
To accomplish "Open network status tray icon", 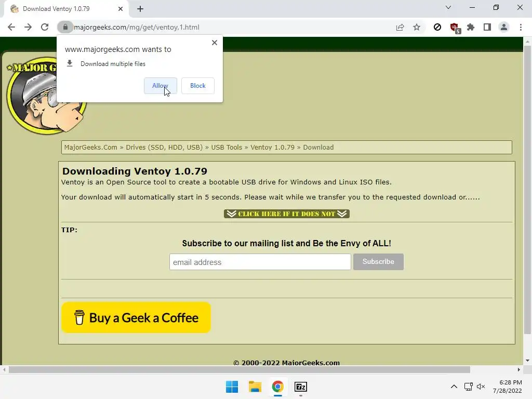I will pyautogui.click(x=469, y=387).
